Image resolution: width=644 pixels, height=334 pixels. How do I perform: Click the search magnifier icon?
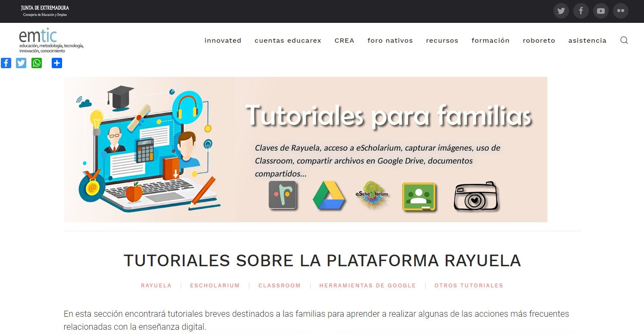pos(624,40)
